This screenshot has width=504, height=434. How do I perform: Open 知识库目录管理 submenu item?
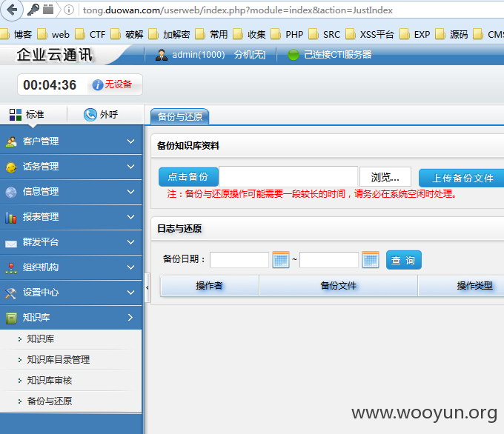58,359
